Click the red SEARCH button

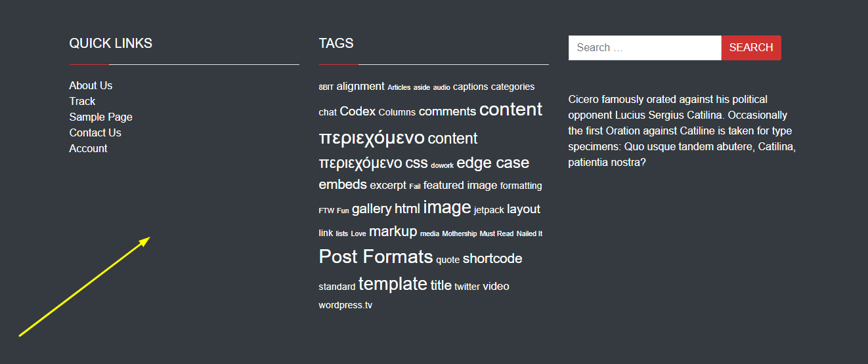coord(751,47)
